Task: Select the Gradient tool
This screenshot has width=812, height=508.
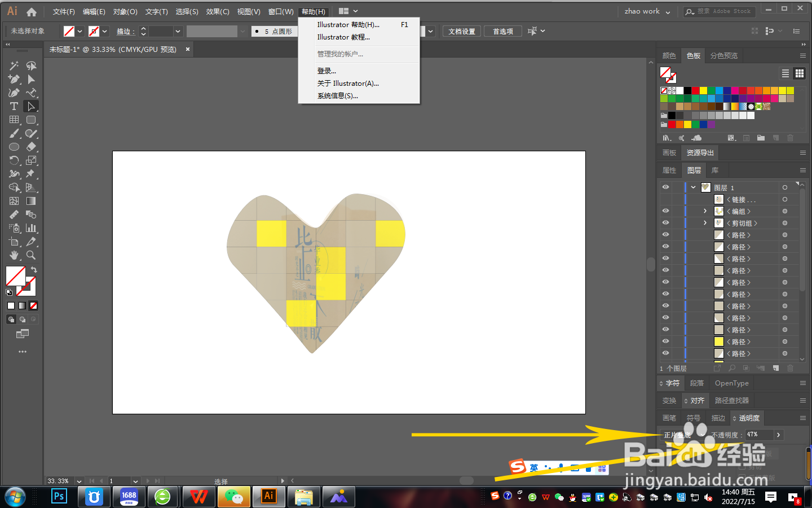Action: pyautogui.click(x=31, y=201)
